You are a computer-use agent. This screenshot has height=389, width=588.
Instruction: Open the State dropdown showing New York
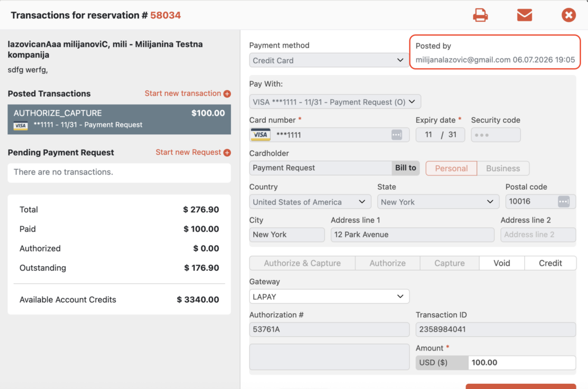(x=438, y=201)
